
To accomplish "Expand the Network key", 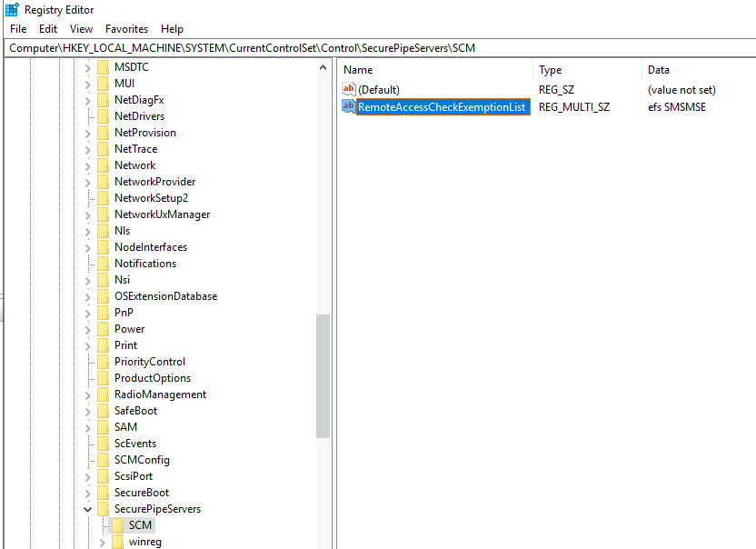I will coord(88,166).
